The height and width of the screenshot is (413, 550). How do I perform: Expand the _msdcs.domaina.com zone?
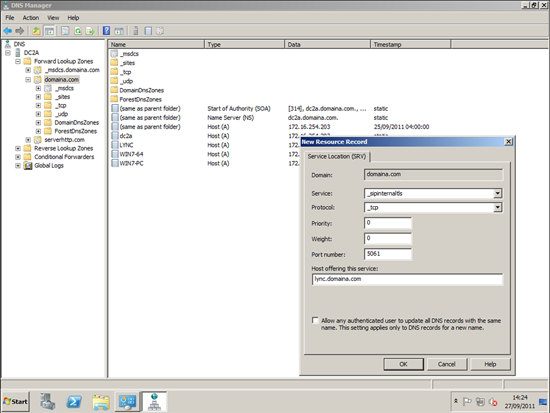click(28, 70)
